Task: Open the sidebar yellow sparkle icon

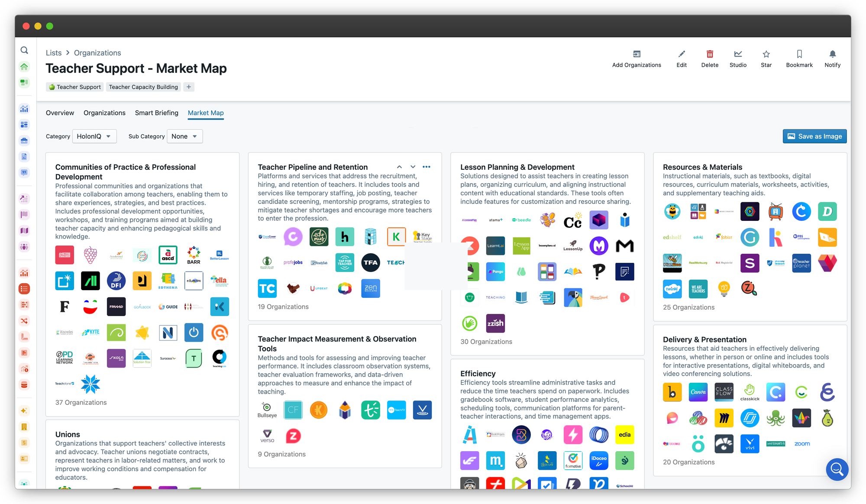Action: [24, 410]
